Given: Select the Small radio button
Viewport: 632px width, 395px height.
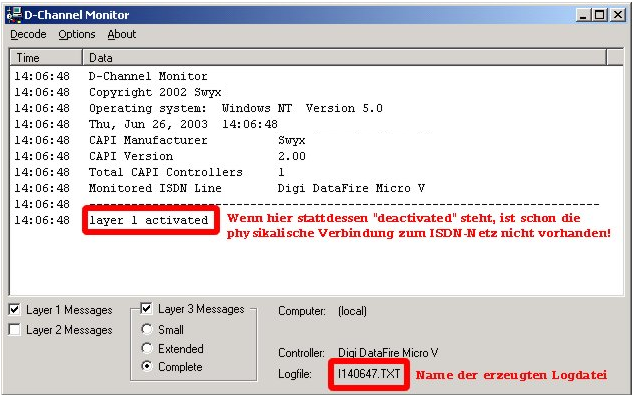Looking at the screenshot, I should click(x=147, y=329).
